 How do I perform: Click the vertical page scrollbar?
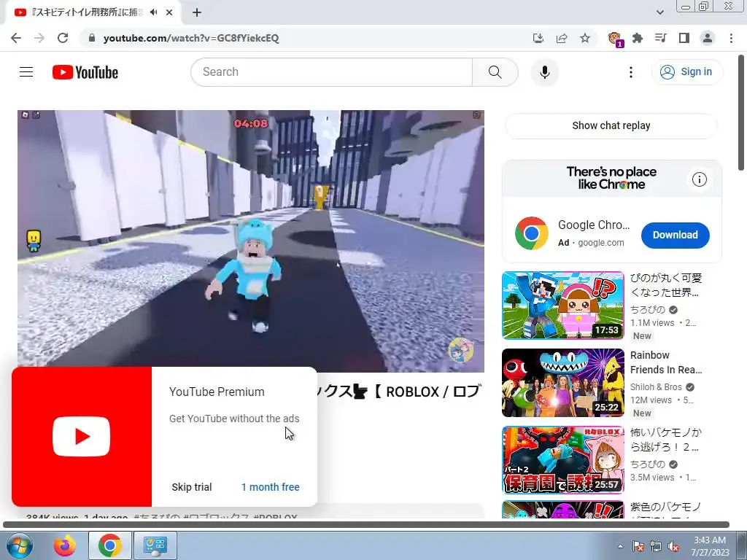tap(742, 113)
